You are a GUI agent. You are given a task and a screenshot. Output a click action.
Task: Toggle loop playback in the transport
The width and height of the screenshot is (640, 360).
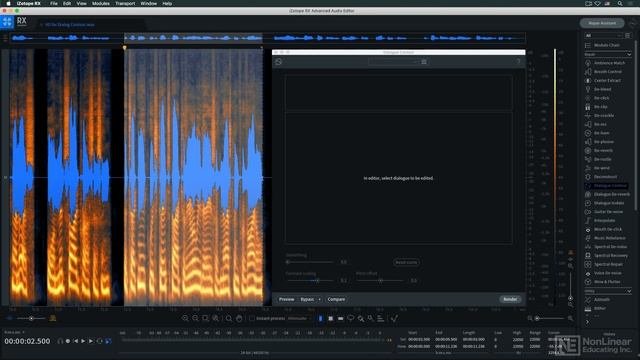100,341
